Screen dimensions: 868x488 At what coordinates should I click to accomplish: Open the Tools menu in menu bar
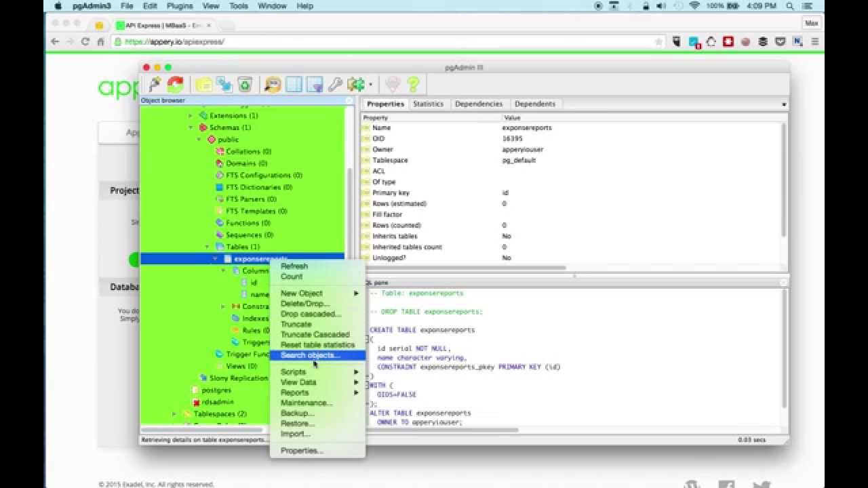pos(239,6)
